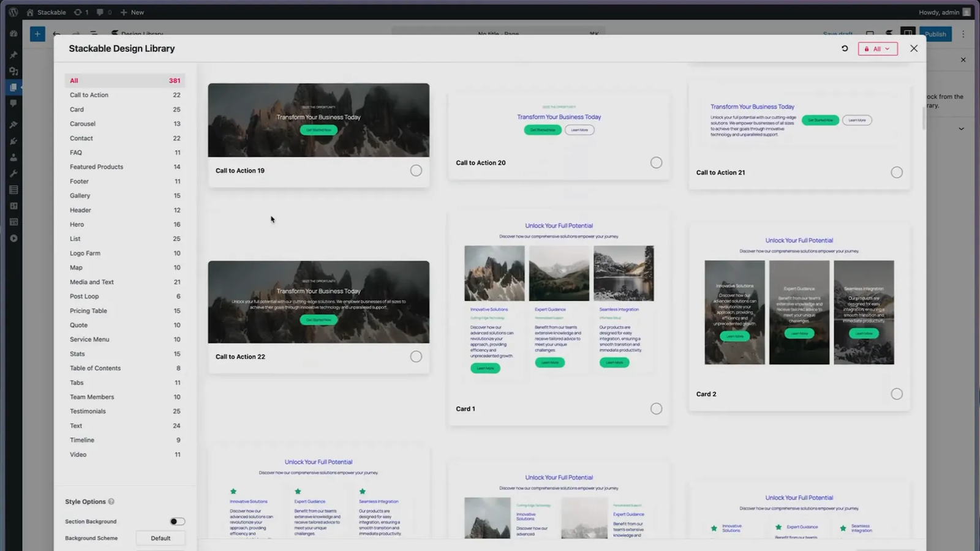This screenshot has height=551, width=980.
Task: Select the Call to Action 19 radio circle
Action: [x=416, y=171]
